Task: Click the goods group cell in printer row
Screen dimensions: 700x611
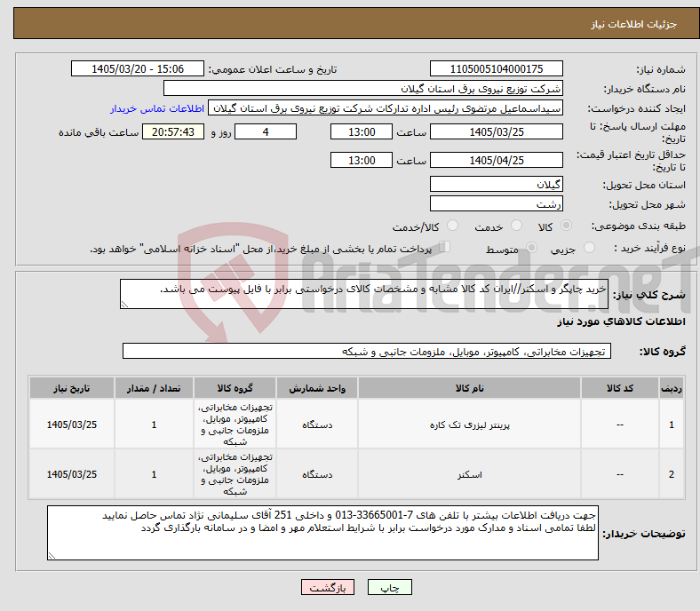Action: point(235,425)
